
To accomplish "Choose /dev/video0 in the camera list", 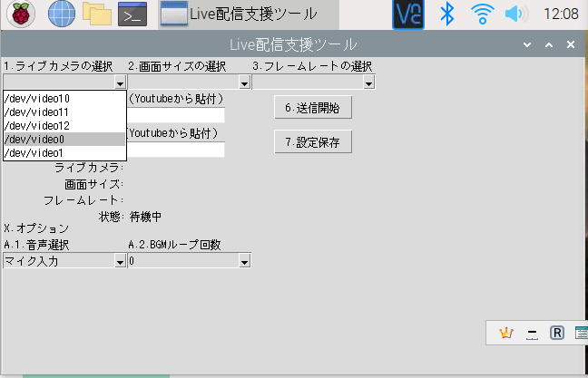I will (x=64, y=139).
